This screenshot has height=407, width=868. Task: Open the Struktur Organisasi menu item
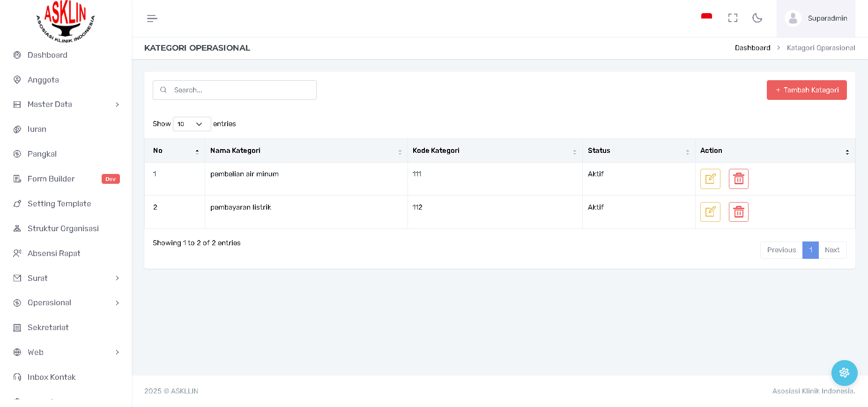click(x=63, y=228)
